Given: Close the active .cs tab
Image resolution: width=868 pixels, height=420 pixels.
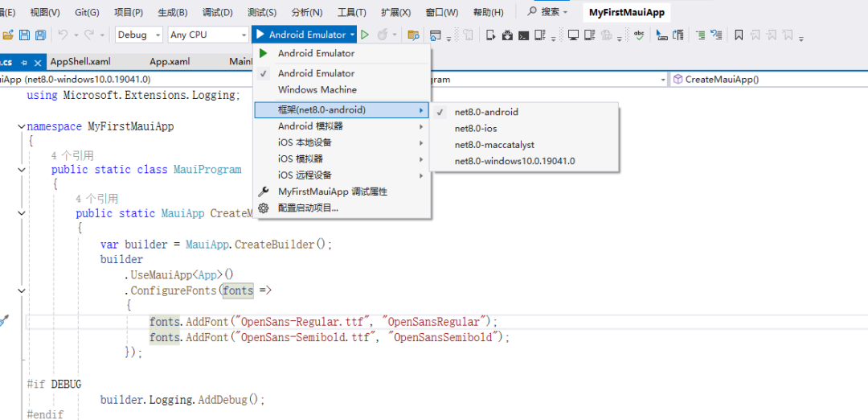Looking at the screenshot, I should click(x=38, y=63).
